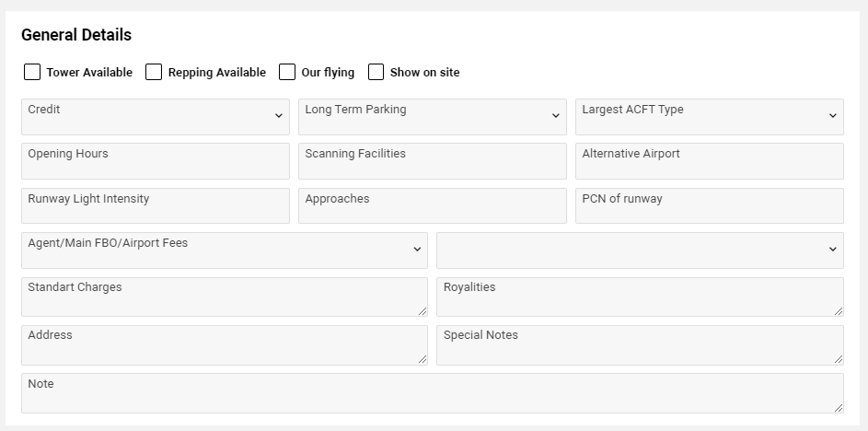Screen dimensions: 868x431
Task: Click the Standart Charges text area
Action: tap(224, 297)
